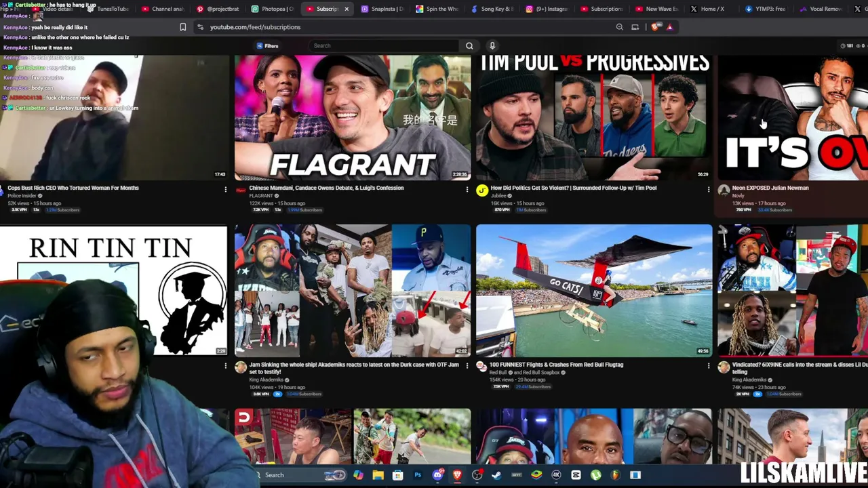Open more options for the FLAGRANT video
This screenshot has height=488, width=868.
point(467,190)
